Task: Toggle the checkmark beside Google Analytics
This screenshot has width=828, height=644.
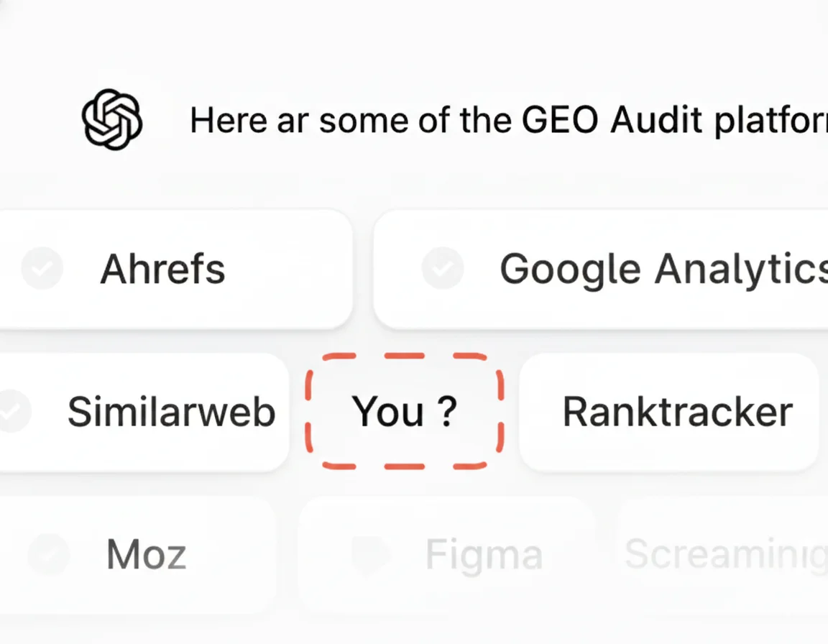Action: (442, 269)
